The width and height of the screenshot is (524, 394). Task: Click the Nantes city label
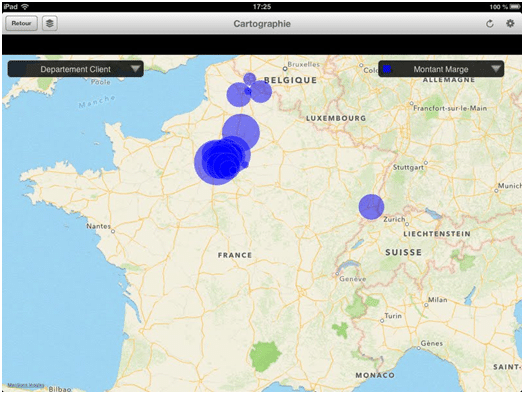(x=98, y=226)
